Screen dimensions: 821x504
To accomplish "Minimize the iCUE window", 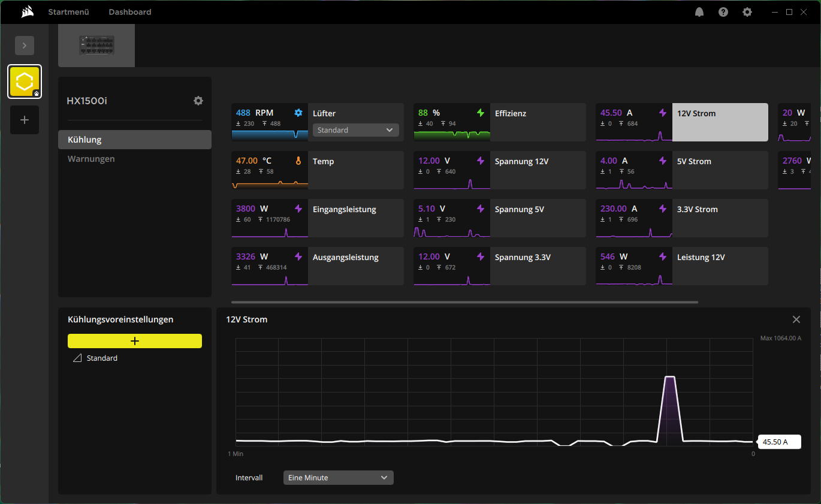I will [x=775, y=12].
